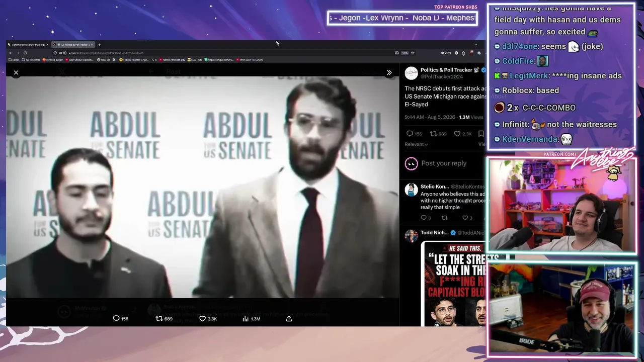Open replies on the video's bottom bar (156)
This screenshot has height=362, width=644.
[x=121, y=319]
